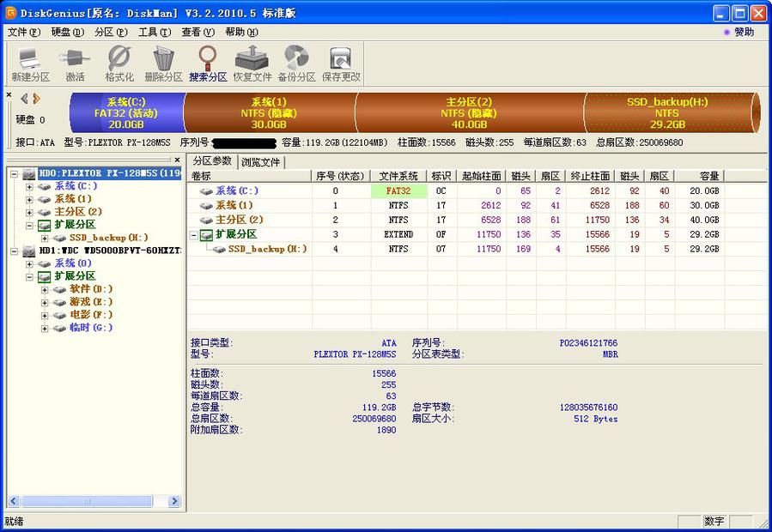Expand 软件(D:) node in tree

click(45, 290)
